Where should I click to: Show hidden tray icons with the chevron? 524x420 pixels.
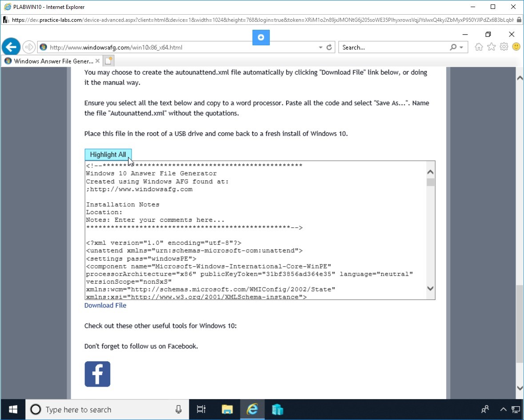click(503, 410)
